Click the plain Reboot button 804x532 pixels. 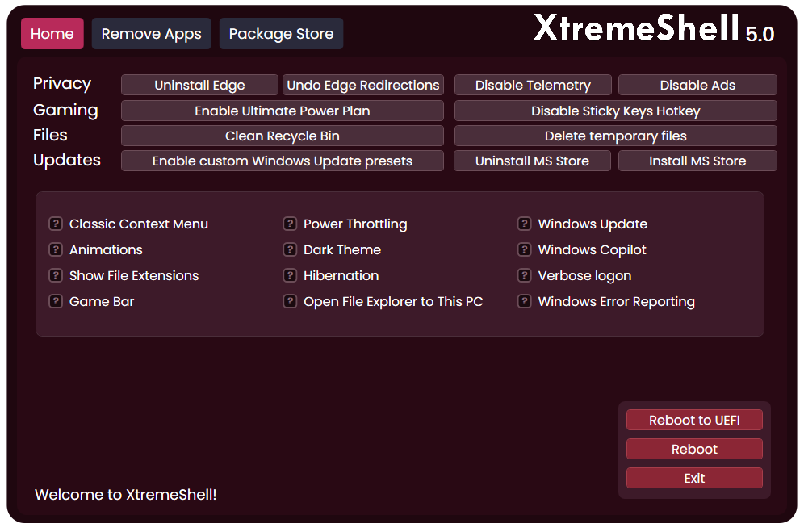pyautogui.click(x=694, y=449)
